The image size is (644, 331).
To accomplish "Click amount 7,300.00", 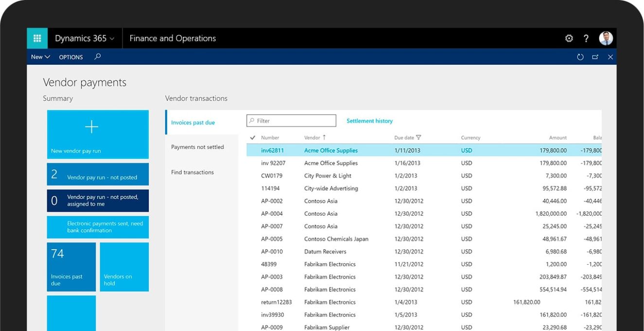I will tap(556, 176).
